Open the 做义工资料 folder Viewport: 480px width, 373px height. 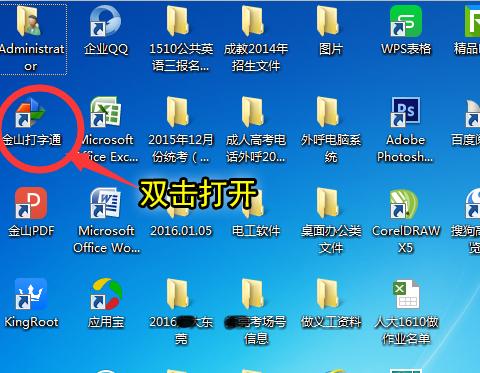(328, 294)
